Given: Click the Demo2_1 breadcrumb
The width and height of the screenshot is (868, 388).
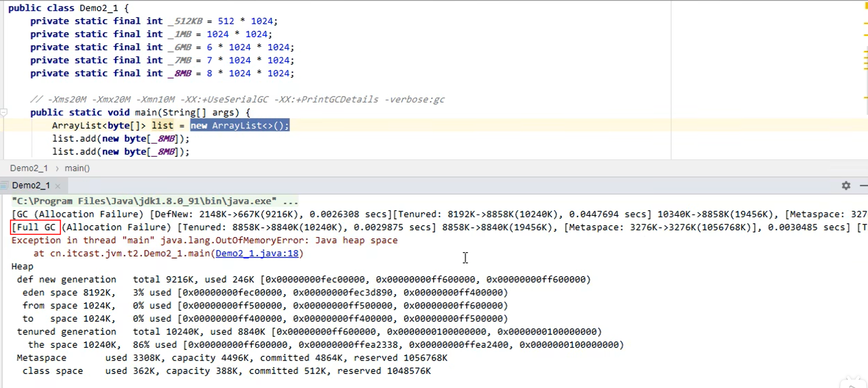Looking at the screenshot, I should click(x=29, y=168).
